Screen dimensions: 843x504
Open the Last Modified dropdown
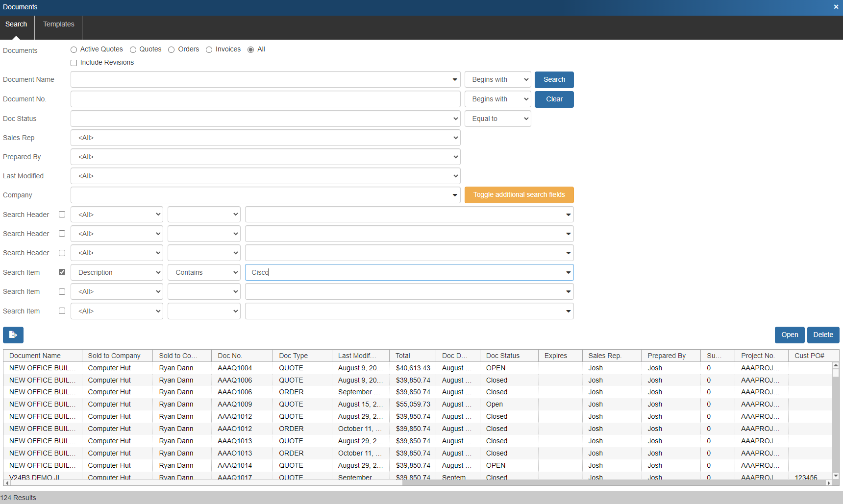point(265,176)
